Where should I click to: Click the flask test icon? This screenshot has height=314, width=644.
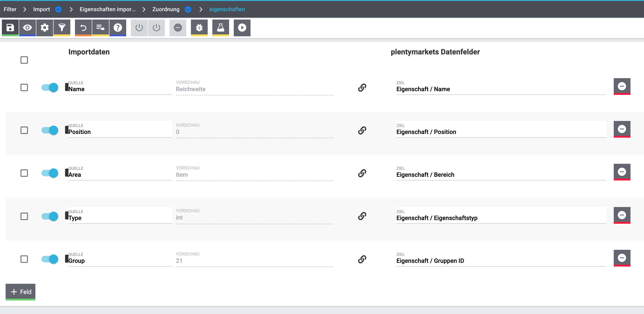220,27
